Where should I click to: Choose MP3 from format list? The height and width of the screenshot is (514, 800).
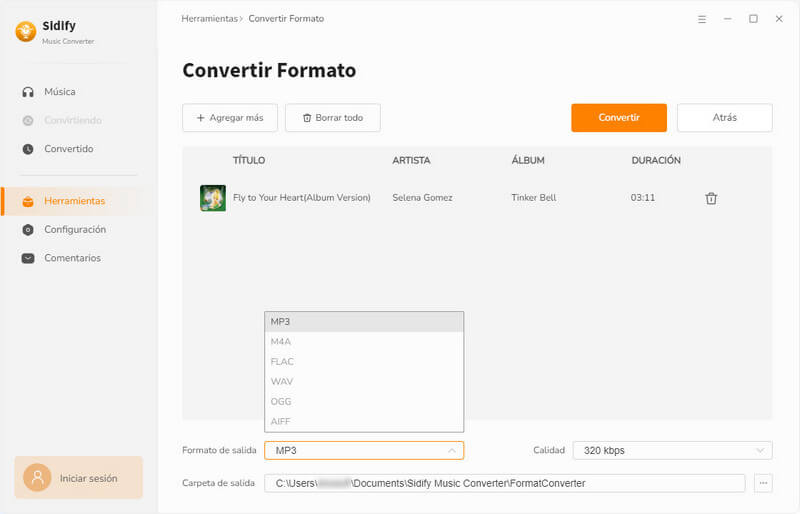(x=364, y=322)
